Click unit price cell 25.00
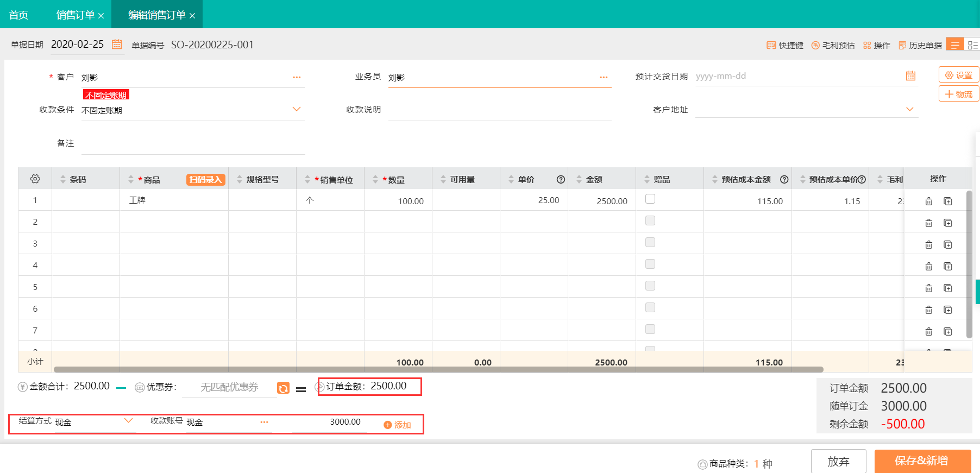Image resolution: width=980 pixels, height=473 pixels. coord(534,200)
